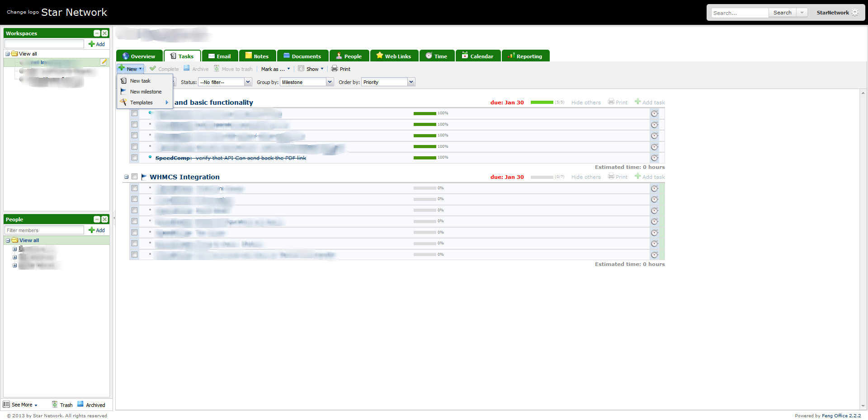Click the account settings gear next to StarNetwork
Screen dimensions: 868x420
click(855, 13)
